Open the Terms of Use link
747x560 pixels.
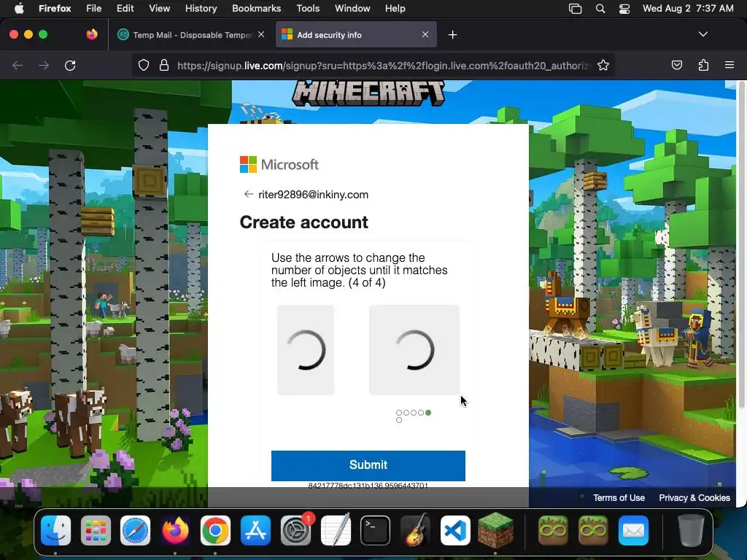click(619, 497)
